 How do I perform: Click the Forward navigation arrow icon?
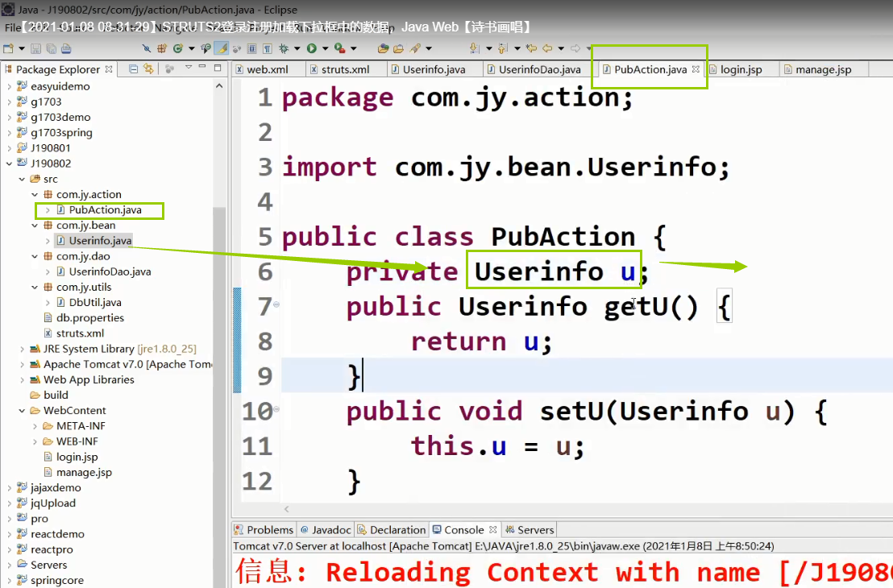point(575,48)
